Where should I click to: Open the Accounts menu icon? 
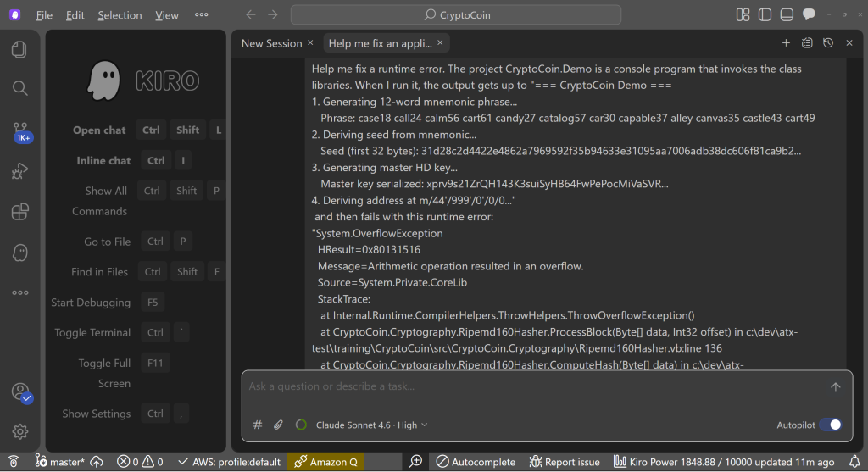click(21, 392)
